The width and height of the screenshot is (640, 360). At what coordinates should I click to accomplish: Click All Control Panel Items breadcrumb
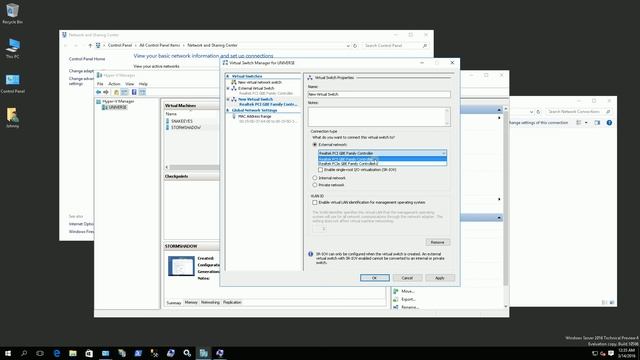[x=160, y=45]
